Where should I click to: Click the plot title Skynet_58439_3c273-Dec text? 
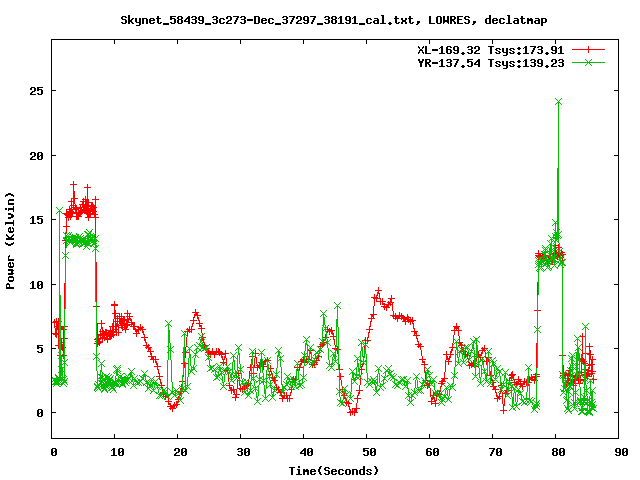(x=333, y=20)
